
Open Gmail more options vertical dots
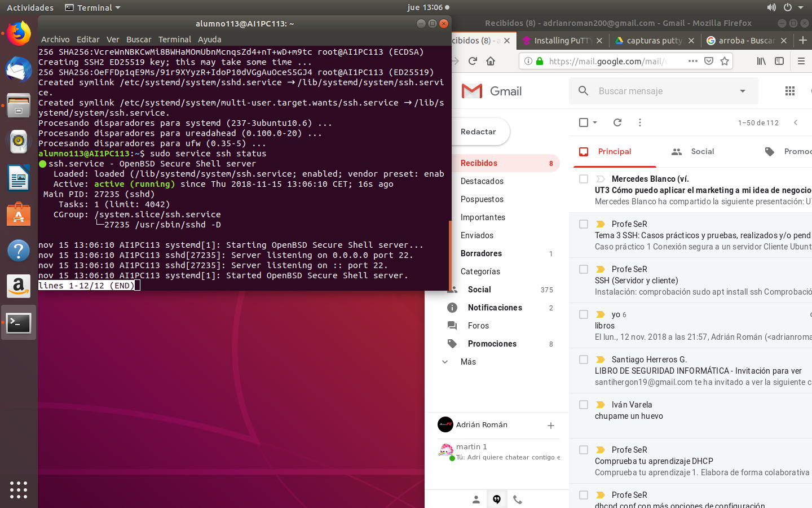pyautogui.click(x=639, y=122)
